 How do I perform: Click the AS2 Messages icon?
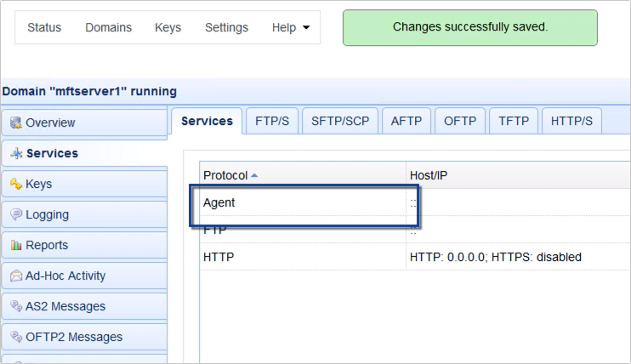point(14,307)
